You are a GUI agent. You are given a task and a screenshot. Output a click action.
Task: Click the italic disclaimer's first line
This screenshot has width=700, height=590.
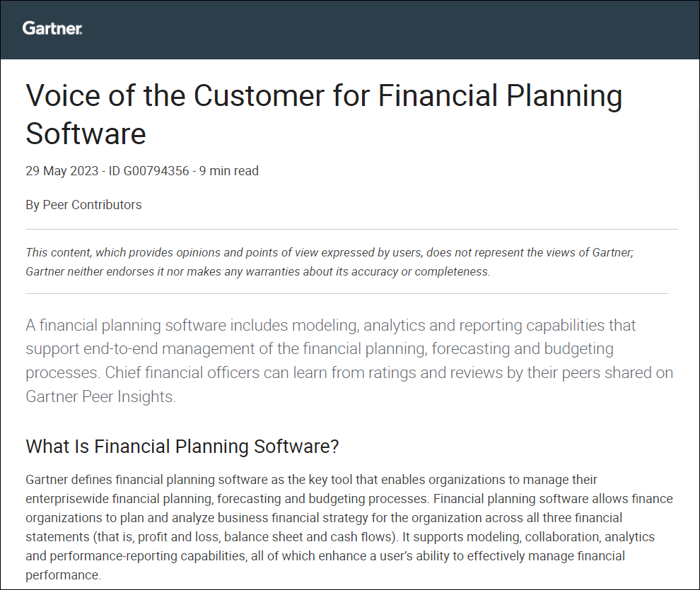click(329, 252)
